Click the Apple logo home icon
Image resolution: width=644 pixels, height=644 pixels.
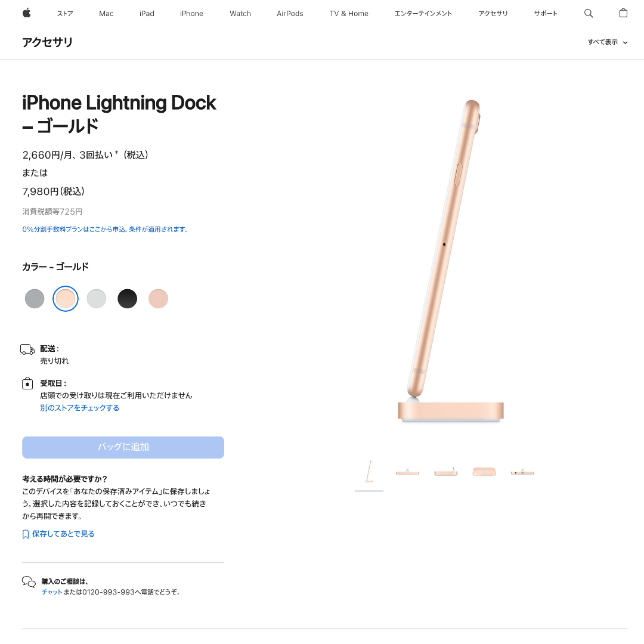(x=27, y=13)
